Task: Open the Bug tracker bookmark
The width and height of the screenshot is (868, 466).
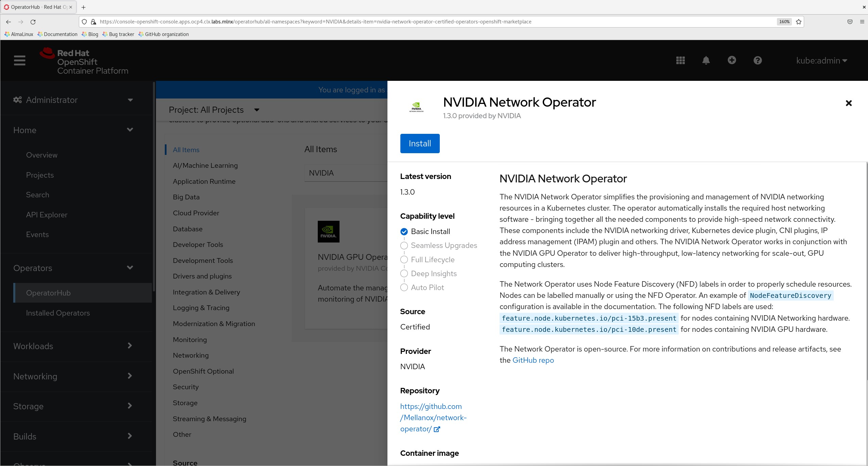Action: (118, 34)
